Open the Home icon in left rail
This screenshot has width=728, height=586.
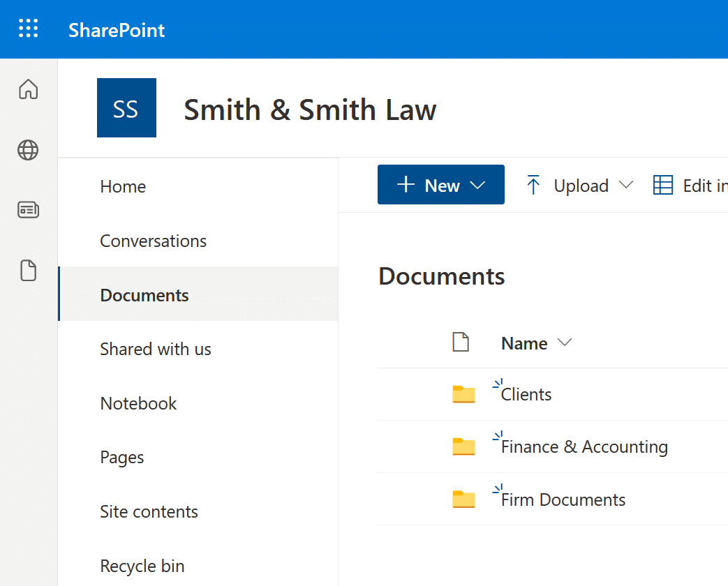29,89
